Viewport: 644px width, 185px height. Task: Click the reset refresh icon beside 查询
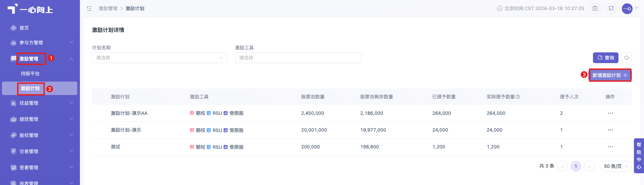627,58
